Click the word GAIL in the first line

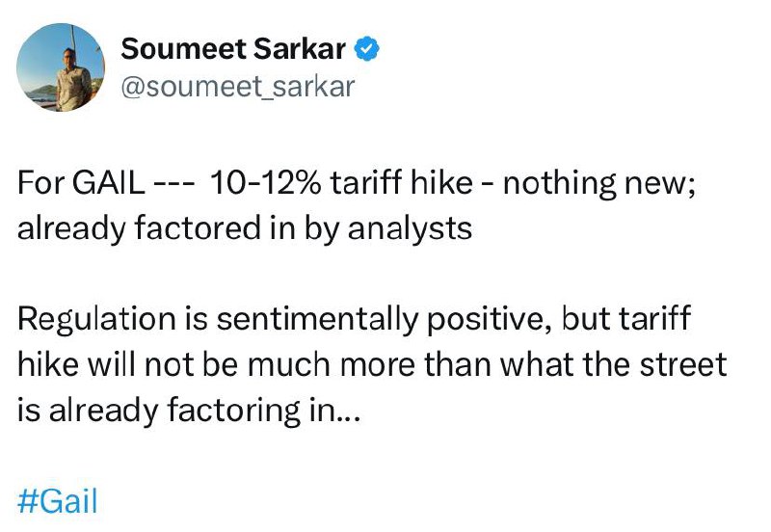coord(108,183)
